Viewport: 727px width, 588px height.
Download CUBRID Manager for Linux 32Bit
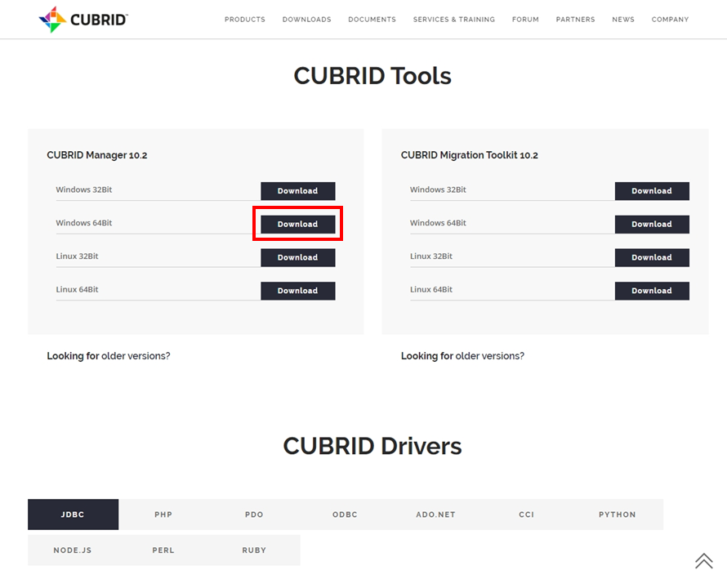pos(297,258)
